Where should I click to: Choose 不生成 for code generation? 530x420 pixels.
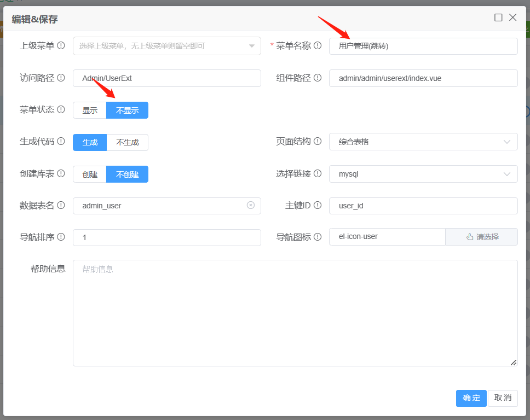click(x=127, y=142)
